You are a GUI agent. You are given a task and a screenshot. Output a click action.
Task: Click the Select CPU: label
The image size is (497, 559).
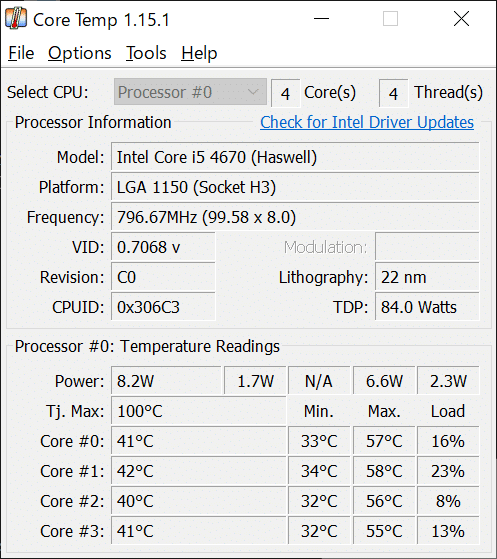(x=47, y=92)
